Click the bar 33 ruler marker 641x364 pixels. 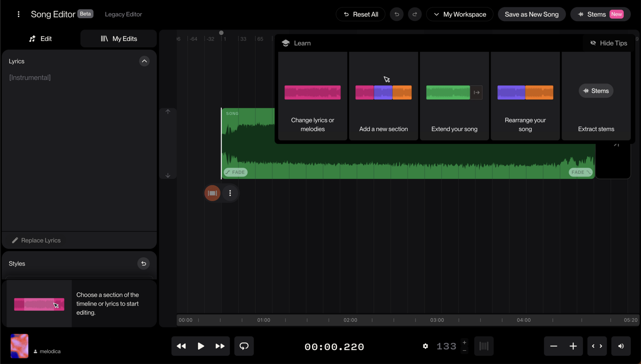coord(243,39)
